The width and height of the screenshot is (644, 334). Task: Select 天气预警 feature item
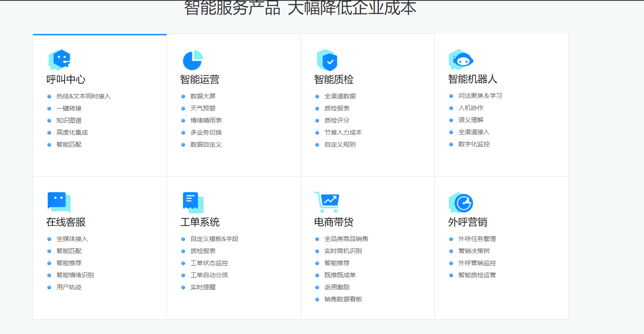203,108
